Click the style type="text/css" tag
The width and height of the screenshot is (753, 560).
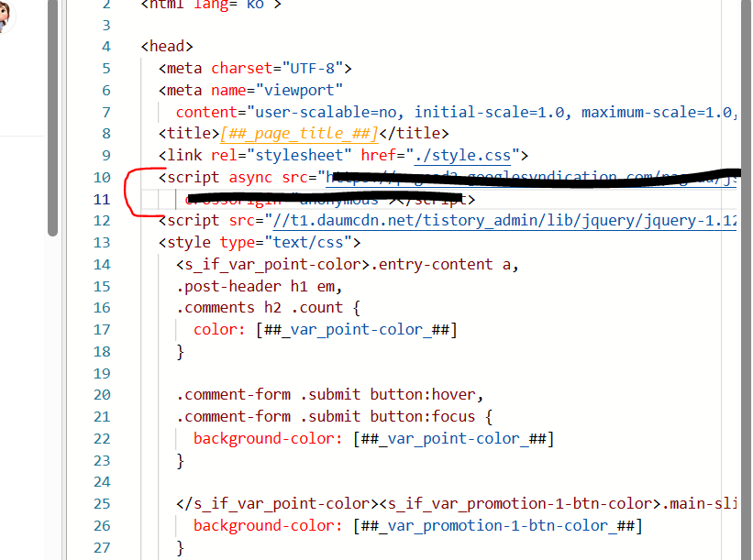[x=260, y=242]
